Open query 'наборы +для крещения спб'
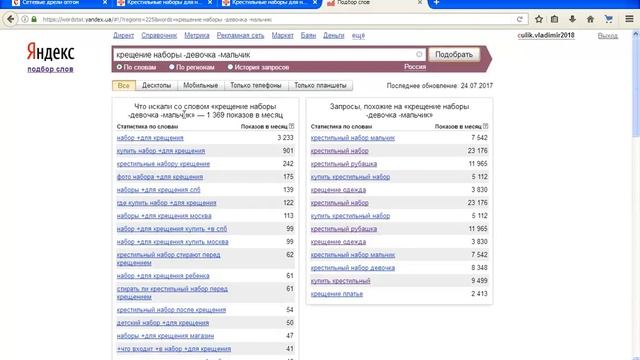The height and width of the screenshot is (360, 640). (x=158, y=190)
